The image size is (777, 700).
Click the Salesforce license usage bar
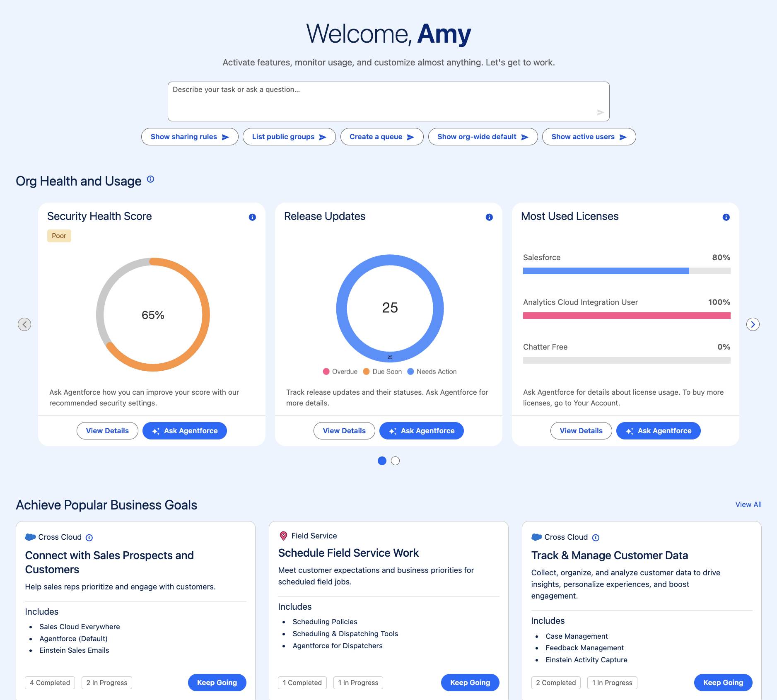coord(627,271)
